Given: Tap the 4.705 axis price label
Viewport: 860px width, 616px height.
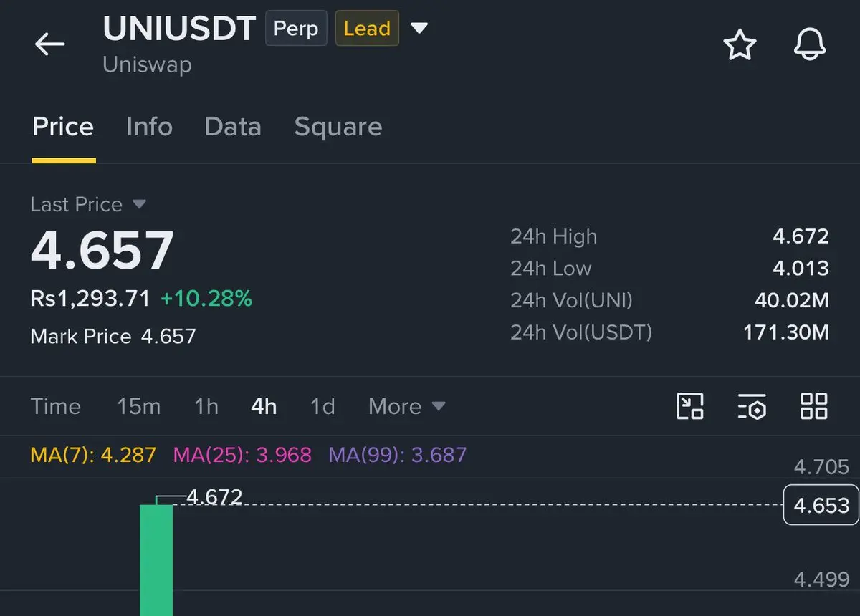Looking at the screenshot, I should 821,467.
